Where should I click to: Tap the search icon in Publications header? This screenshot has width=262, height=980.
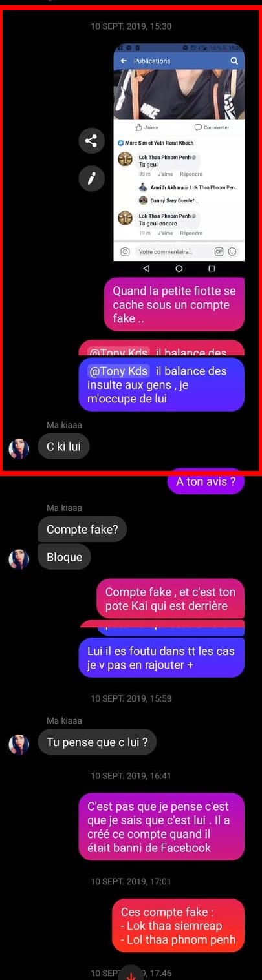(x=234, y=61)
